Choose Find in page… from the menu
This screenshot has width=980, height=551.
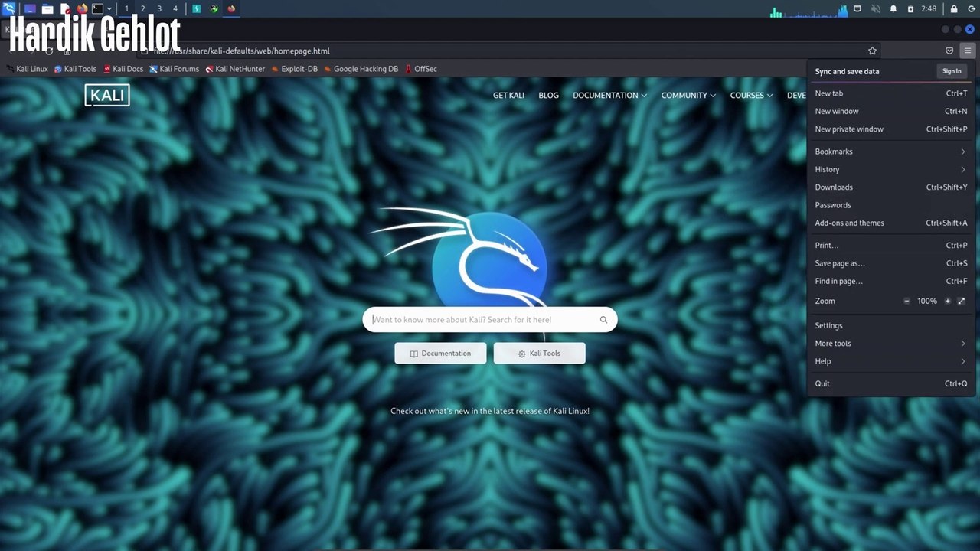coord(891,282)
